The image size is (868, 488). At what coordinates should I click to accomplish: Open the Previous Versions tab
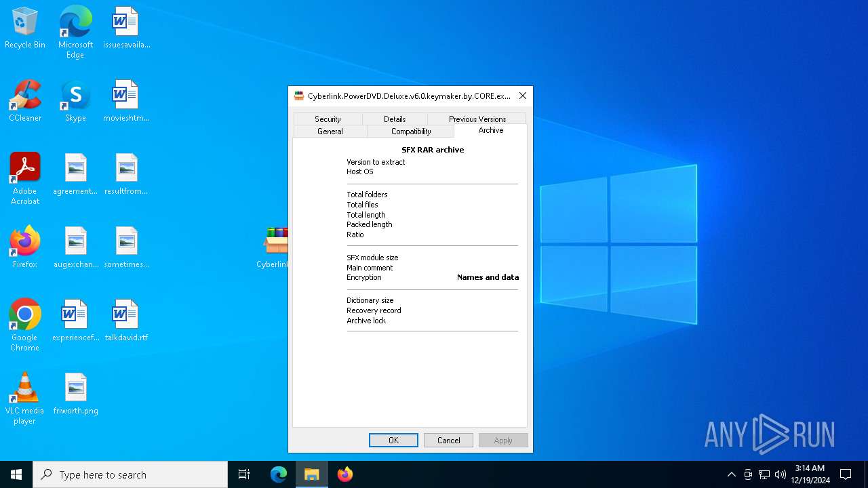click(x=477, y=119)
